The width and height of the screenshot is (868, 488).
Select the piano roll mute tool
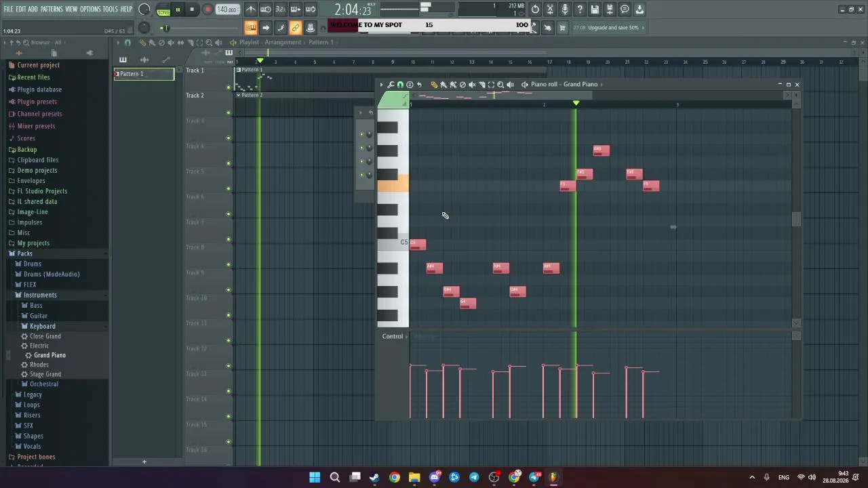click(x=472, y=85)
